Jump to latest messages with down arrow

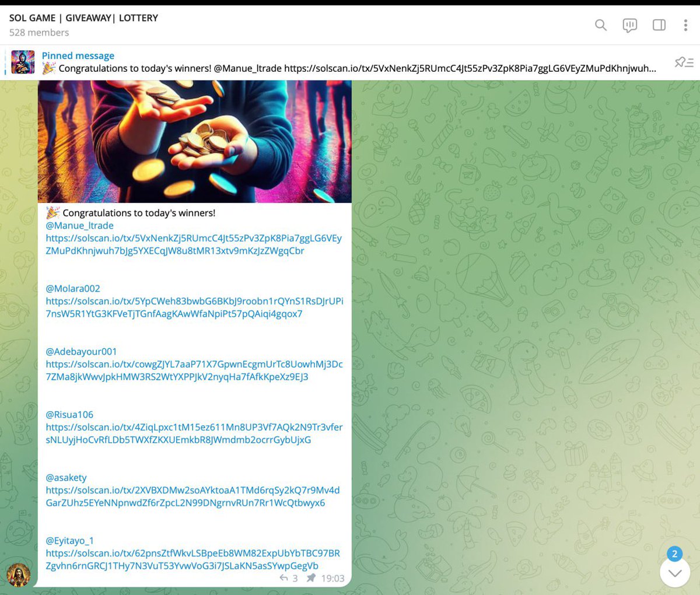point(675,573)
